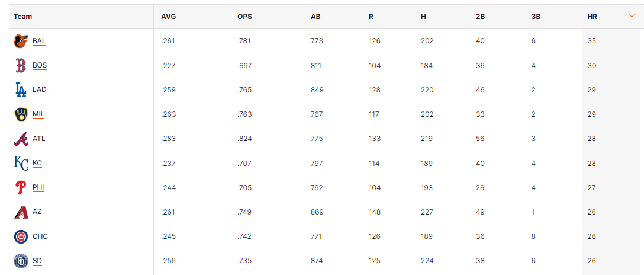
Task: Click the Atlanta Braves logo
Action: pos(21,139)
